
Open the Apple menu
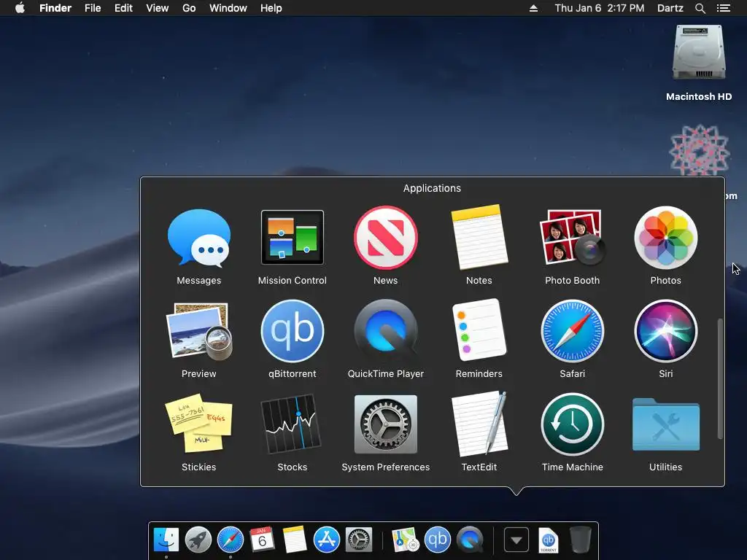(x=20, y=8)
